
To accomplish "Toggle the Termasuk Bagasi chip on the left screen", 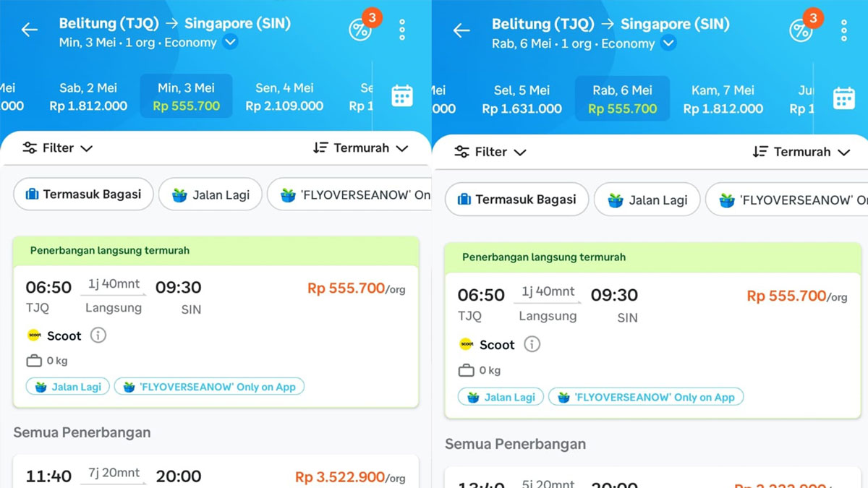I will click(x=83, y=194).
